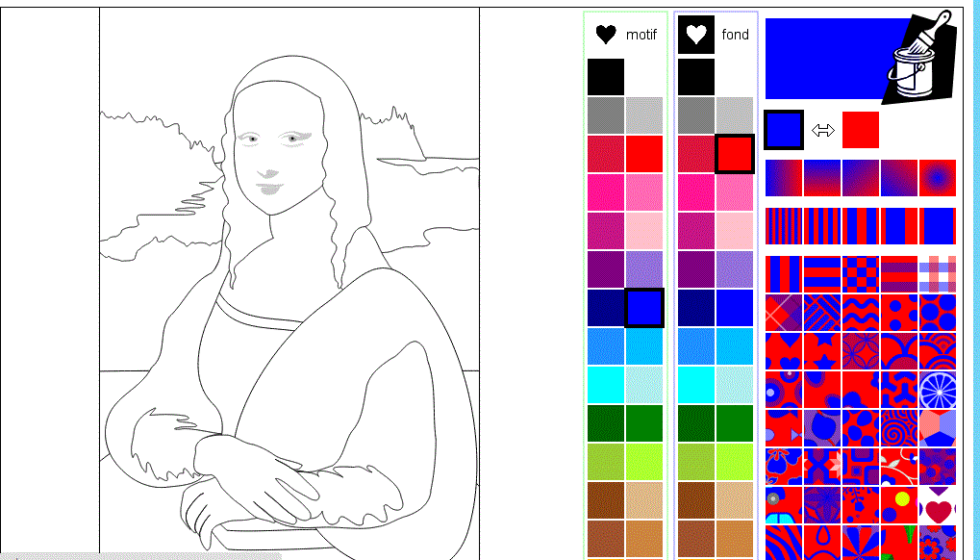980x560 pixels.
Task: Select the green tulip pattern
Action: pyautogui.click(x=899, y=543)
